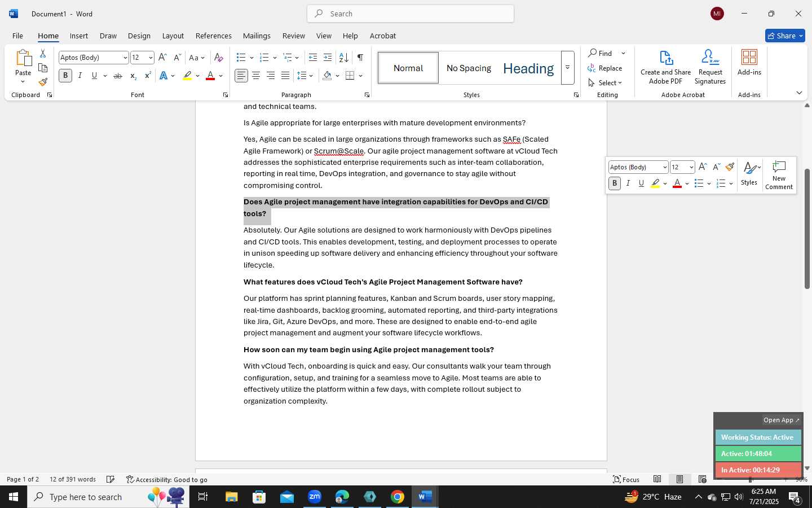
Task: Click Format Painter in mini toolbar
Action: point(730,167)
